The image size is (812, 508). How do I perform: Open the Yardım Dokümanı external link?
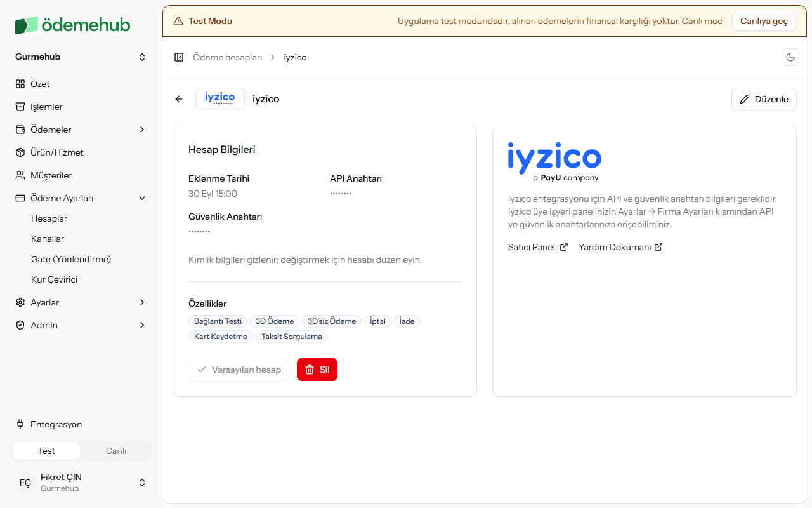pyautogui.click(x=620, y=247)
